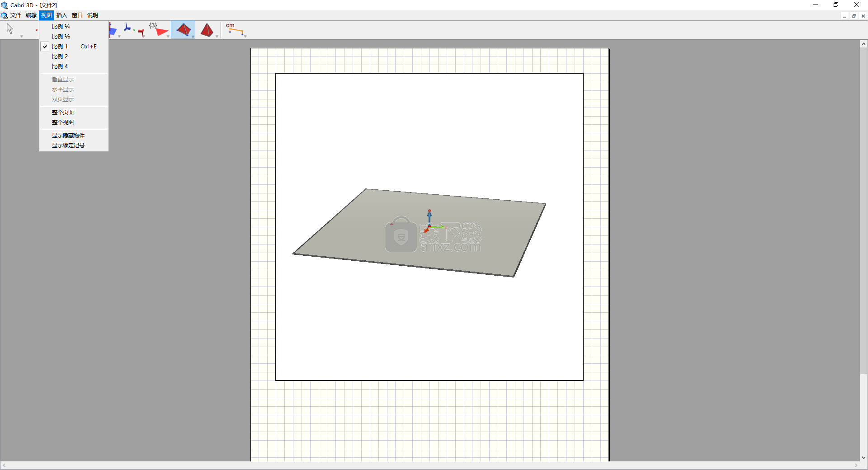Choose 整个视图 whole view option
868x470 pixels.
tap(74, 122)
